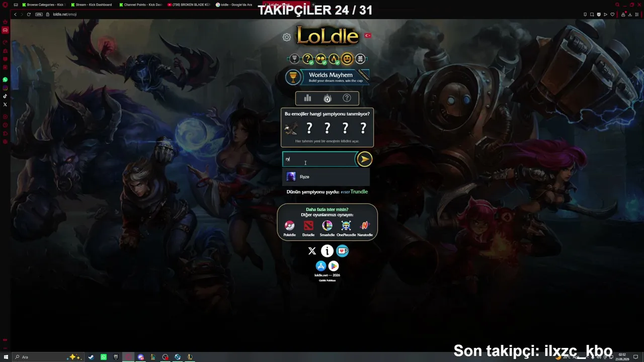Open the info icon below the games
Image resolution: width=644 pixels, height=362 pixels.
(327, 251)
